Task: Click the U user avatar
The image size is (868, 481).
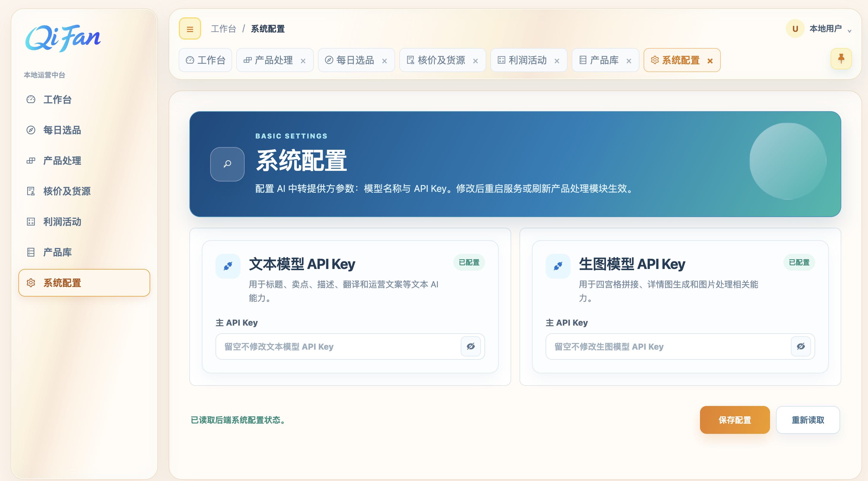Action: pos(795,29)
